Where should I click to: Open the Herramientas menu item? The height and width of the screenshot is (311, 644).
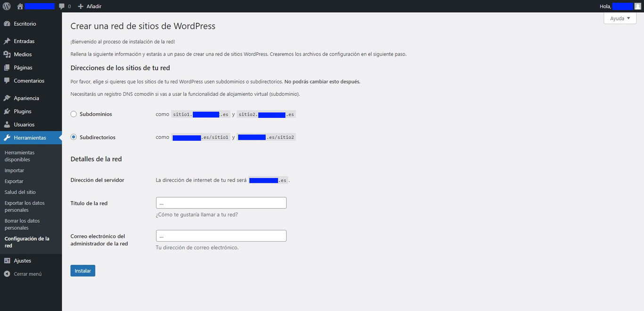[31, 138]
